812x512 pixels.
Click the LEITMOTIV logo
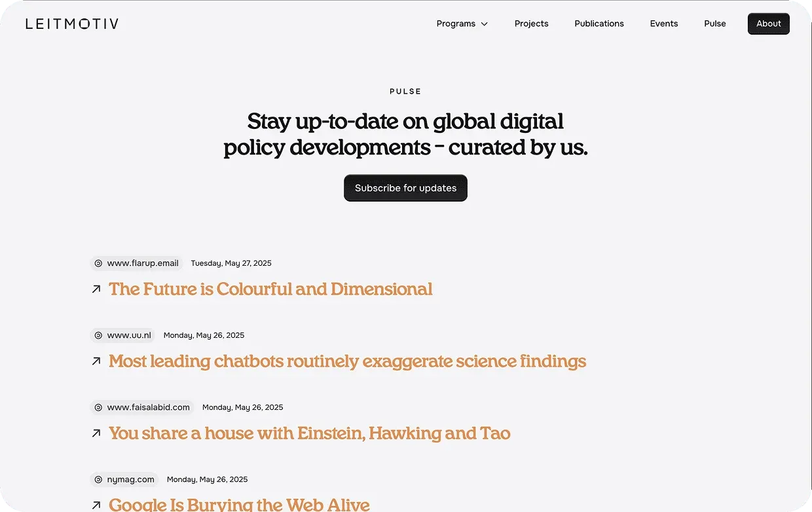coord(72,24)
